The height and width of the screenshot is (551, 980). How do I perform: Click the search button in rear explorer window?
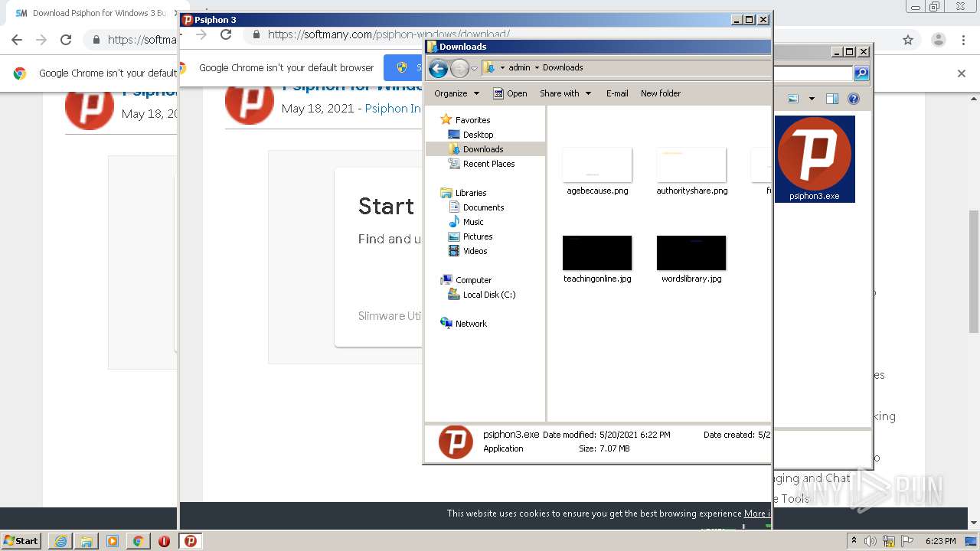pyautogui.click(x=861, y=73)
